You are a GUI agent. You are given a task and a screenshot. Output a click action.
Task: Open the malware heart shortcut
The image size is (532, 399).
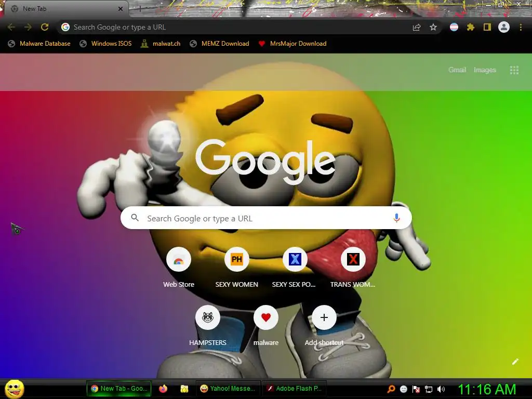266,317
